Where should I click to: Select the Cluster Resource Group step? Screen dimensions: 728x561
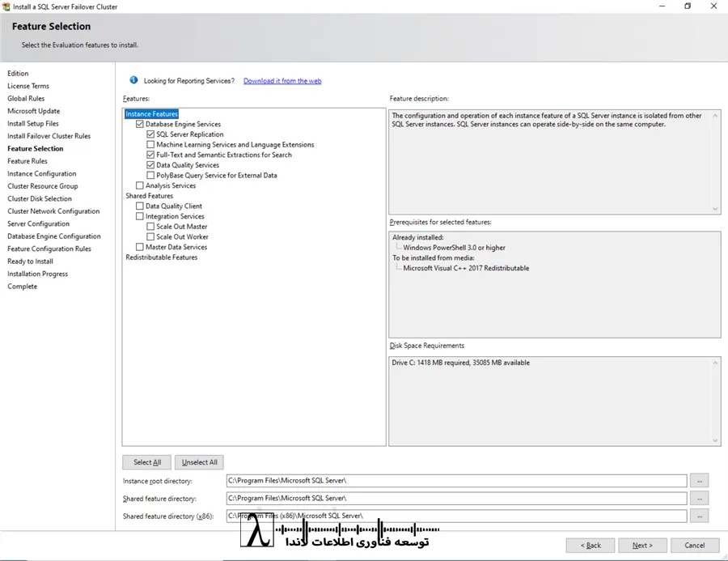(x=43, y=186)
